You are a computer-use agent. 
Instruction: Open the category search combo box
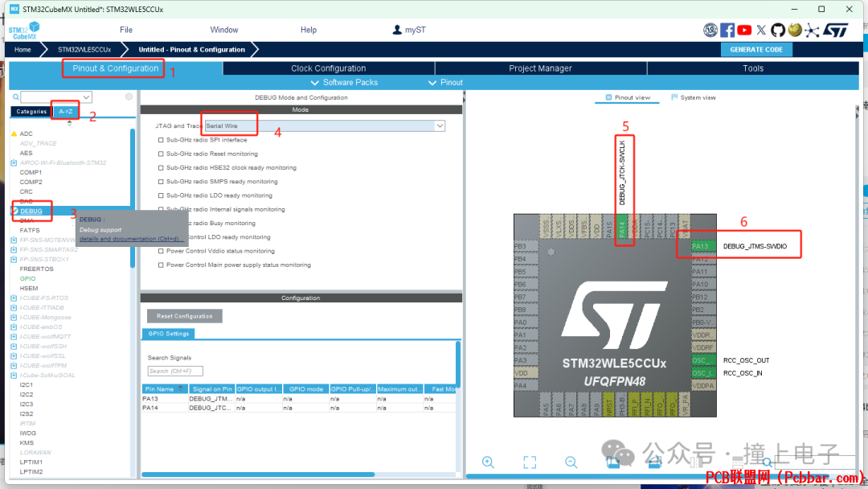point(56,97)
